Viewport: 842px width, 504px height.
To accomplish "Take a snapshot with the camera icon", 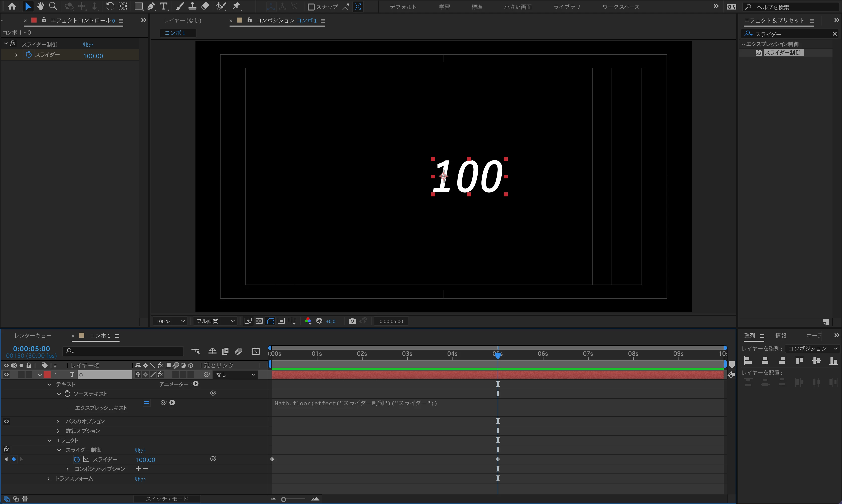I will (352, 321).
